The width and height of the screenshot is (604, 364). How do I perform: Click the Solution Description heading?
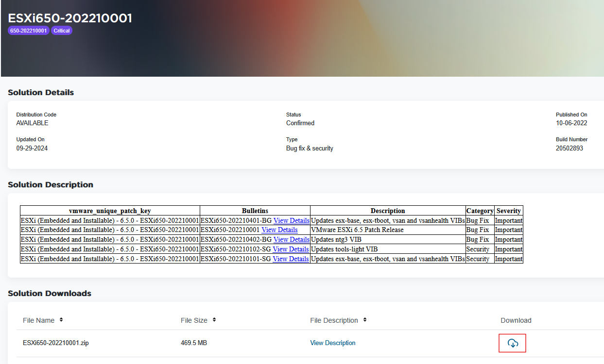[51, 184]
